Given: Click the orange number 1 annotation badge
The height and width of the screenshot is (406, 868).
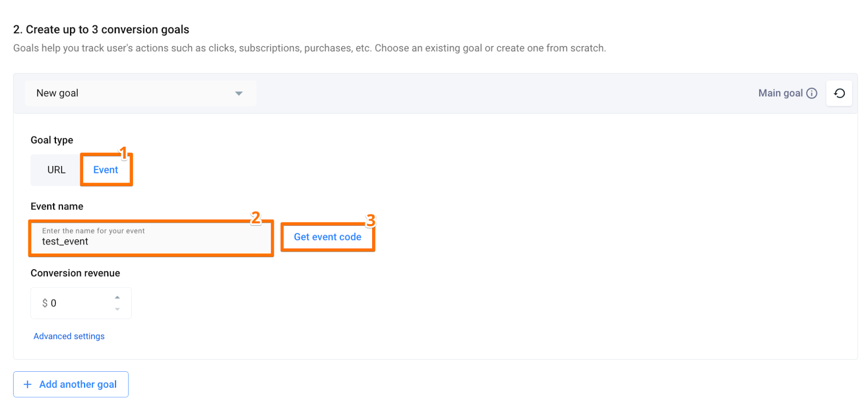Looking at the screenshot, I should tap(124, 153).
